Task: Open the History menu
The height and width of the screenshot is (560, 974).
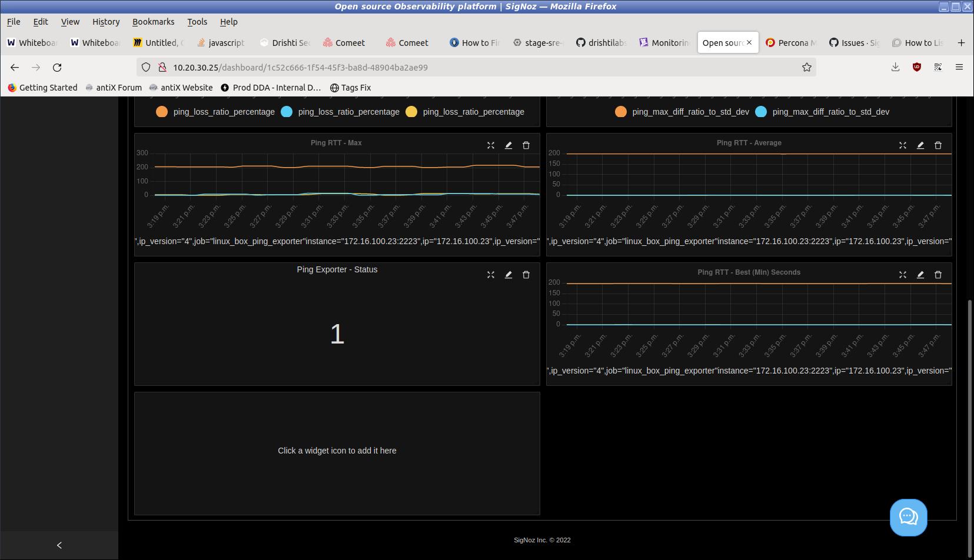Action: 106,22
